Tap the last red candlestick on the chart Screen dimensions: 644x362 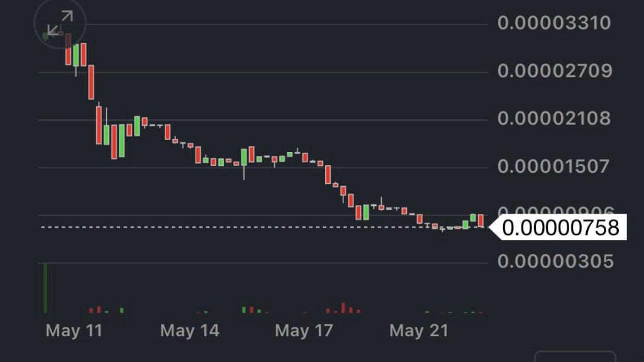pos(480,220)
